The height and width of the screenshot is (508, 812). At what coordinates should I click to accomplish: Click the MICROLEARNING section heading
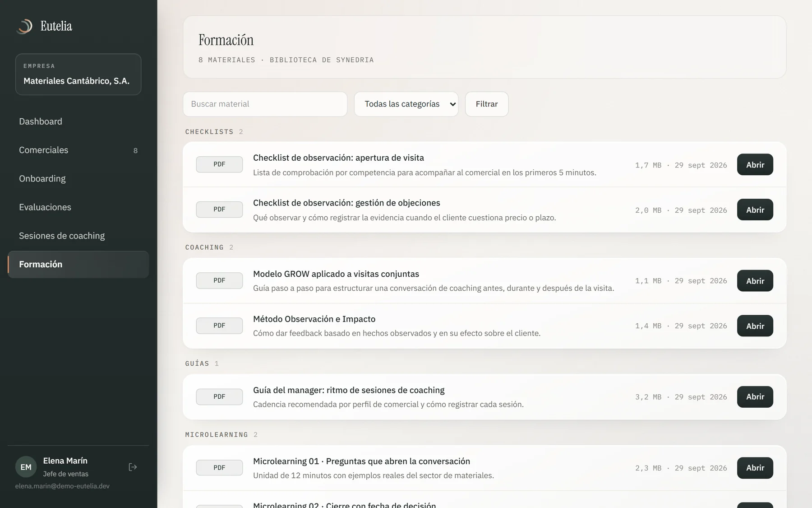point(217,434)
